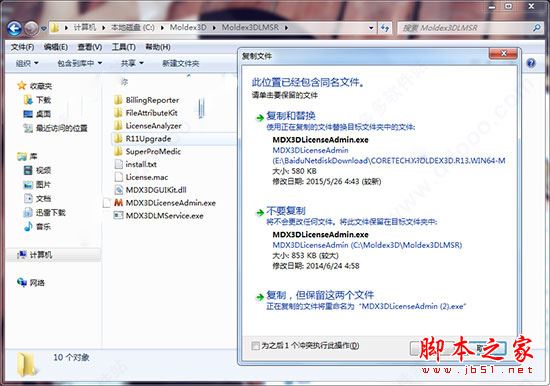Select the 库 libraries node
Image resolution: width=550 pixels, height=386 pixels.
(x=27, y=156)
